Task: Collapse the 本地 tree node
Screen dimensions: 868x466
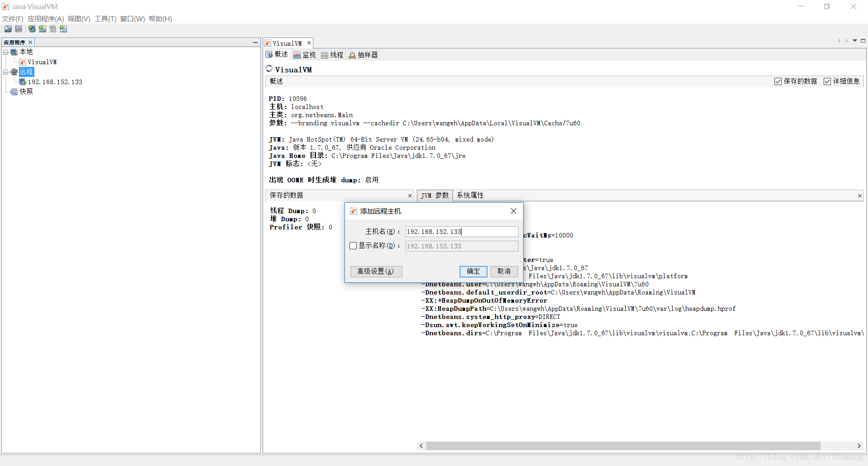Action: [x=6, y=52]
